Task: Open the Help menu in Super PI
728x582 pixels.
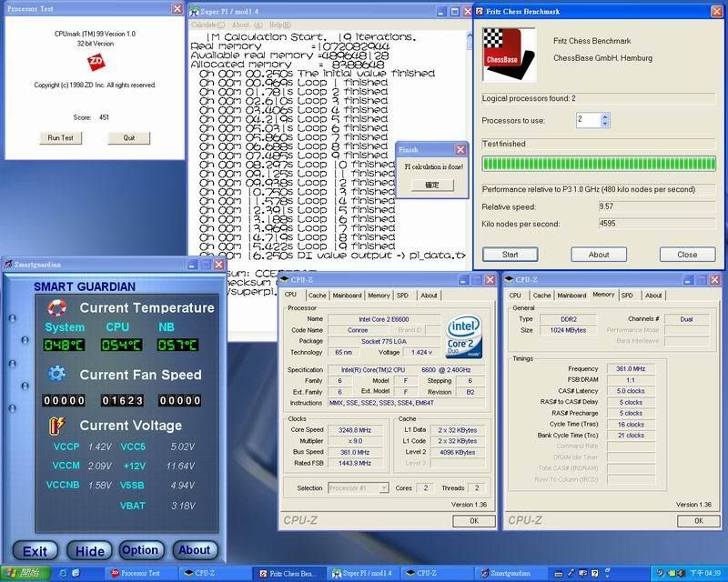Action: click(280, 25)
